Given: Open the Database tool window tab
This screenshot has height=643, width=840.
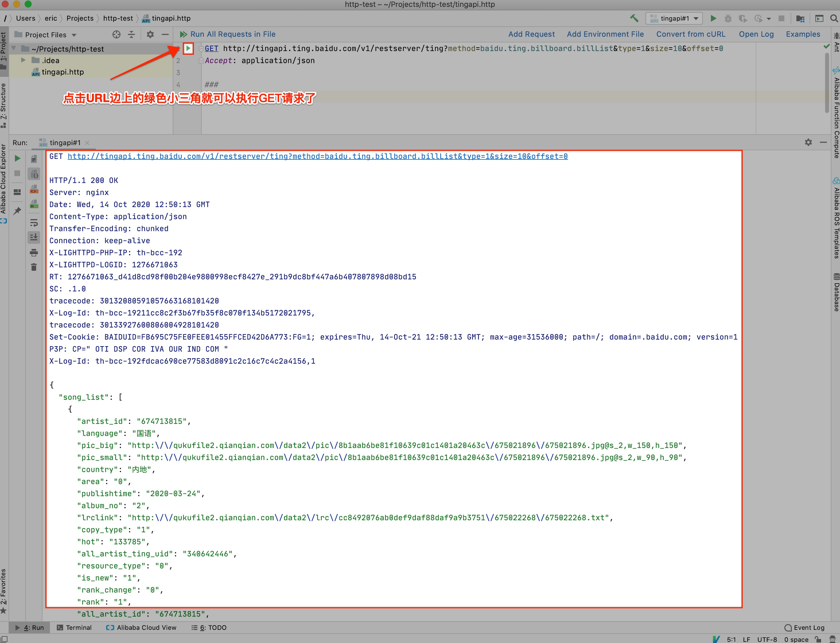Looking at the screenshot, I should click(836, 292).
